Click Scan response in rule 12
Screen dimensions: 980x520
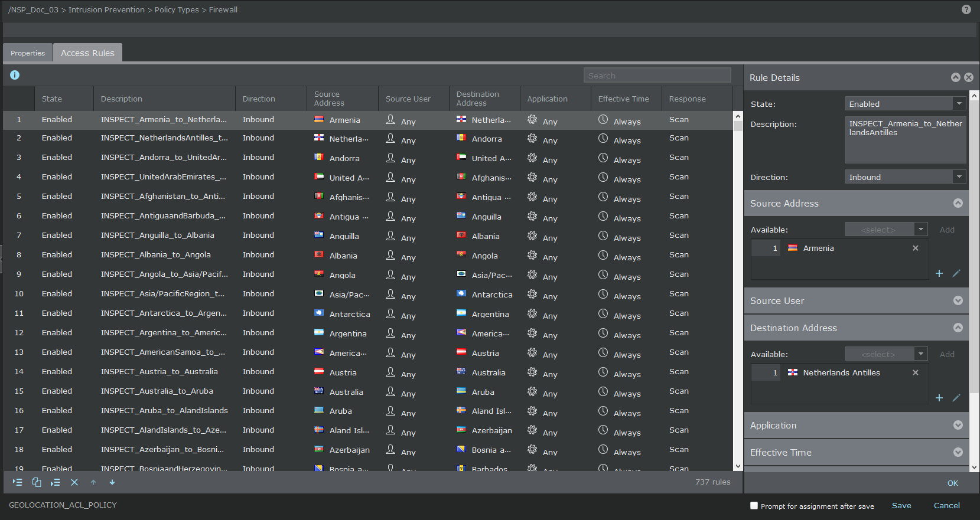[x=679, y=332]
